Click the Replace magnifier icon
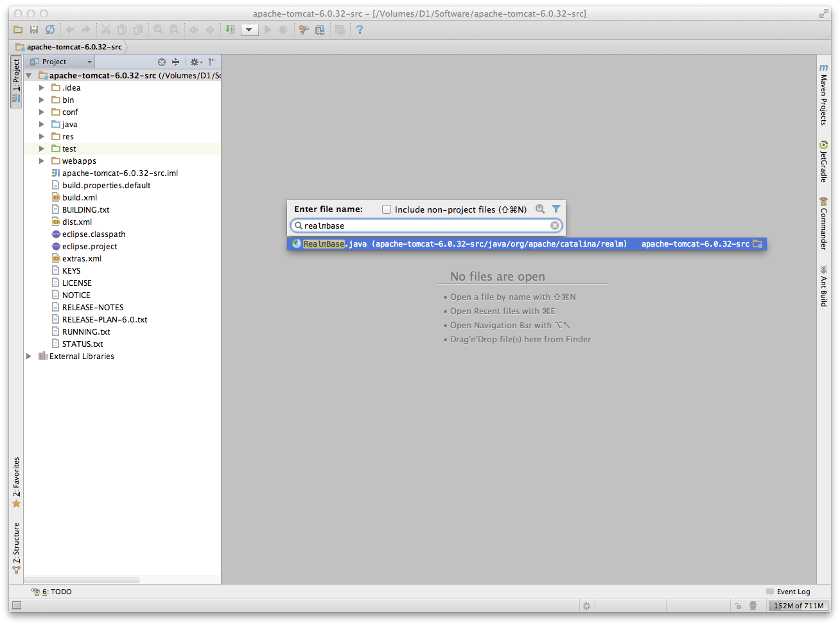This screenshot has height=625, width=840. [x=174, y=30]
